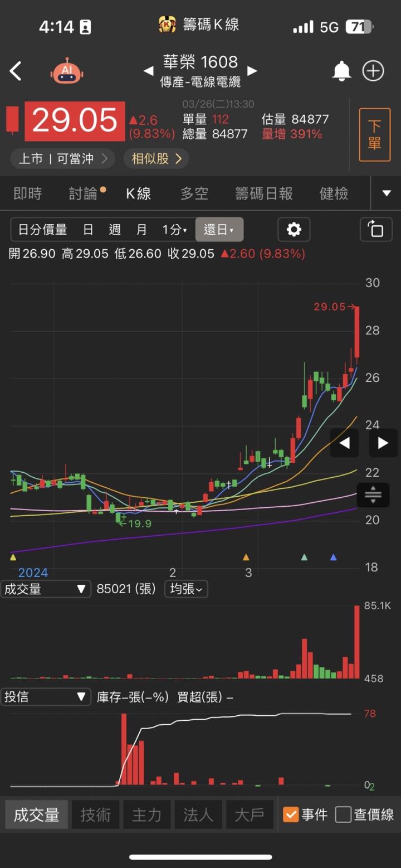The width and height of the screenshot is (401, 868).
Task: Select the 月 monthly period
Action: (141, 230)
